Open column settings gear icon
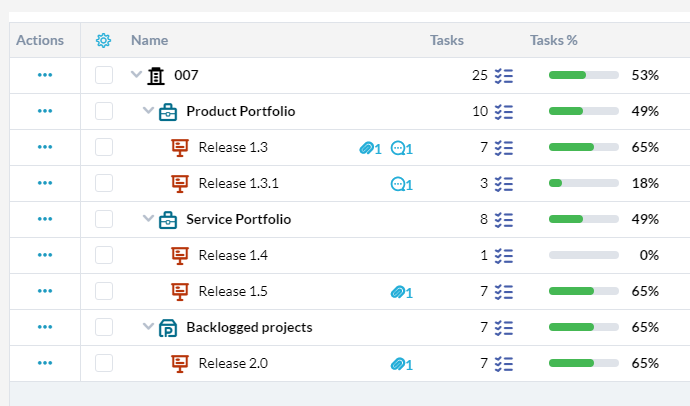The image size is (690, 406). 103,40
